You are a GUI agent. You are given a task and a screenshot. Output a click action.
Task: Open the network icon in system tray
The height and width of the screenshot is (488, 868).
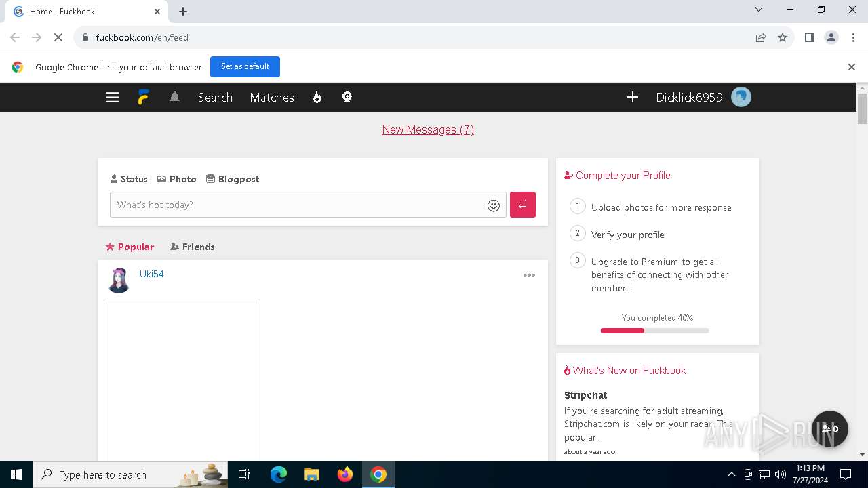coord(764,474)
